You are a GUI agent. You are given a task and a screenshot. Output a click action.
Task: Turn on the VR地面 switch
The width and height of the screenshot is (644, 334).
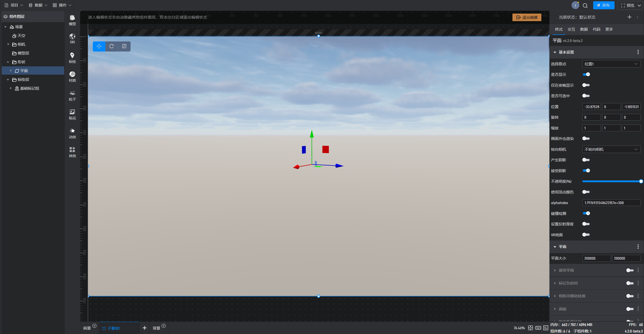pyautogui.click(x=586, y=235)
